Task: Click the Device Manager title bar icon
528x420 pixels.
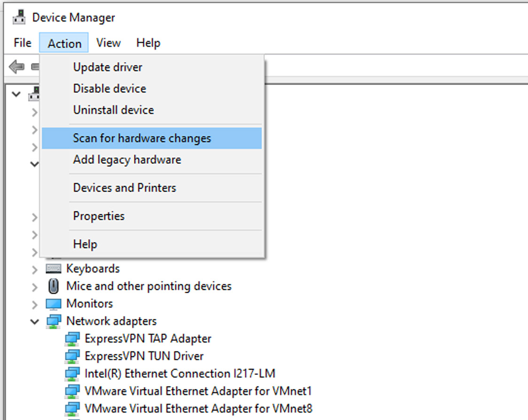Action: click(19, 17)
